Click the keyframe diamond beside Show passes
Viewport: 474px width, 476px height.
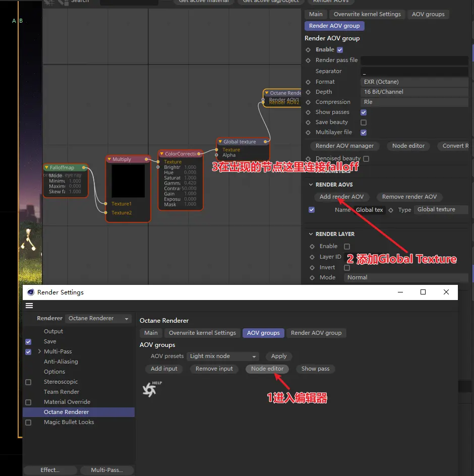308,112
